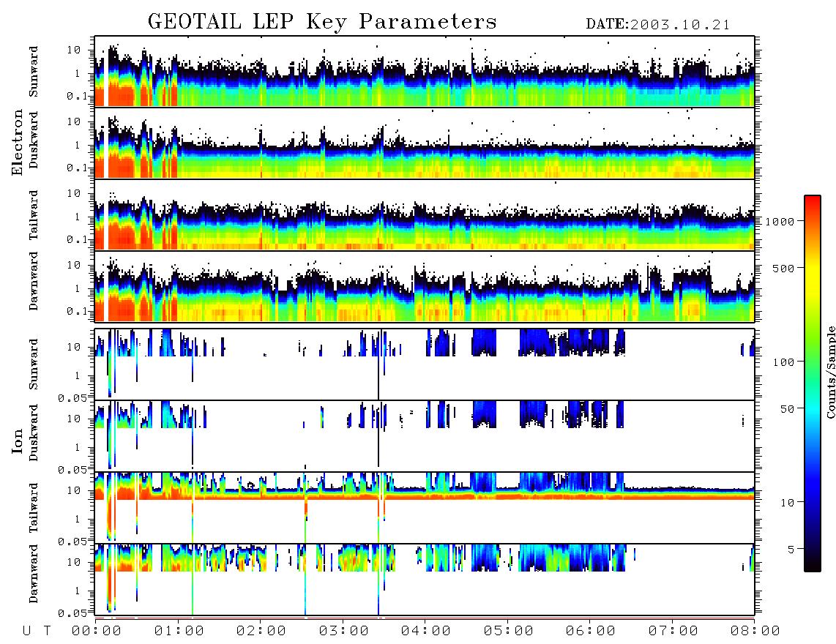836x644 pixels.
Task: Click the U T axis label
Action: (37, 631)
